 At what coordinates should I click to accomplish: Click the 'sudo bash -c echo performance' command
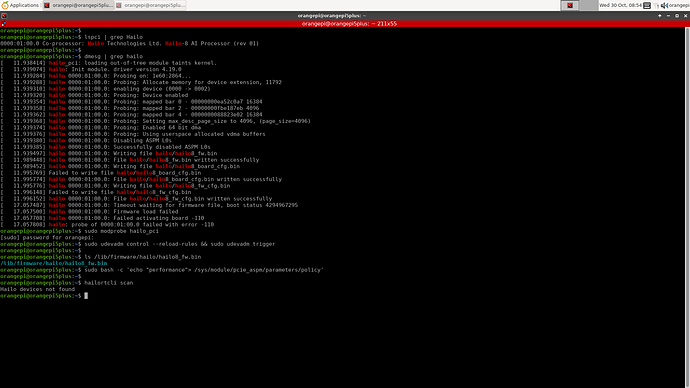[x=204, y=270]
